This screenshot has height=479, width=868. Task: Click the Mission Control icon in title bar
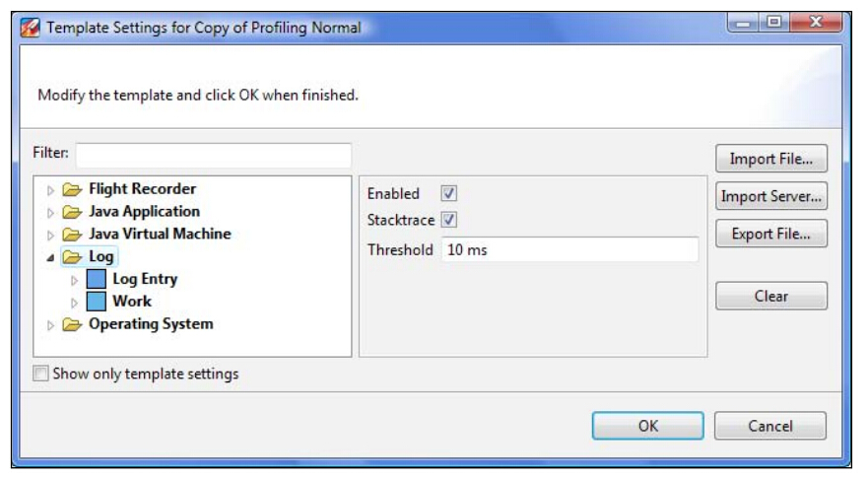coord(30,28)
